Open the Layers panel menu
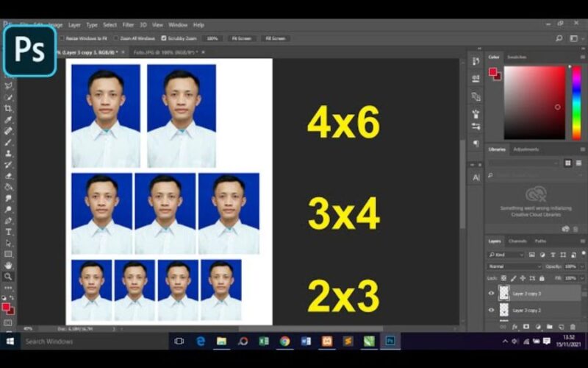588x368 pixels. (x=582, y=241)
